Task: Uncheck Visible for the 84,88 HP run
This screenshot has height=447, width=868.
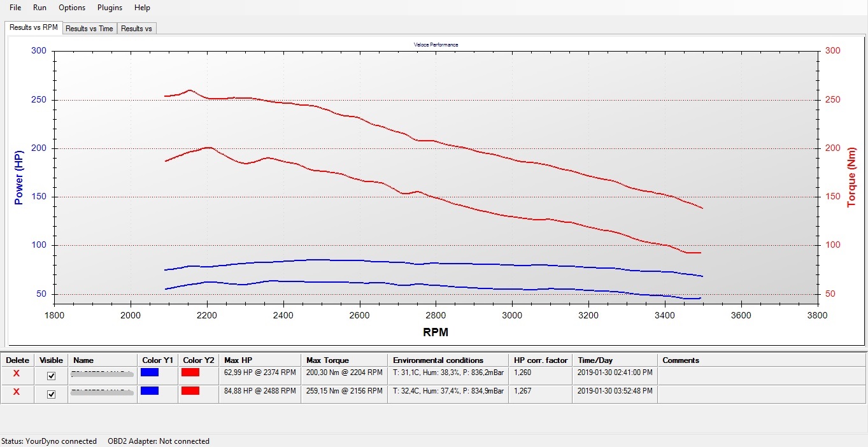Action: coord(52,394)
